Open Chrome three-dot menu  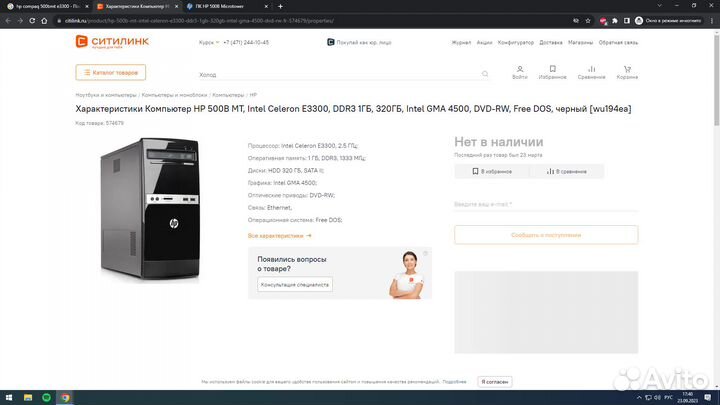tap(712, 21)
